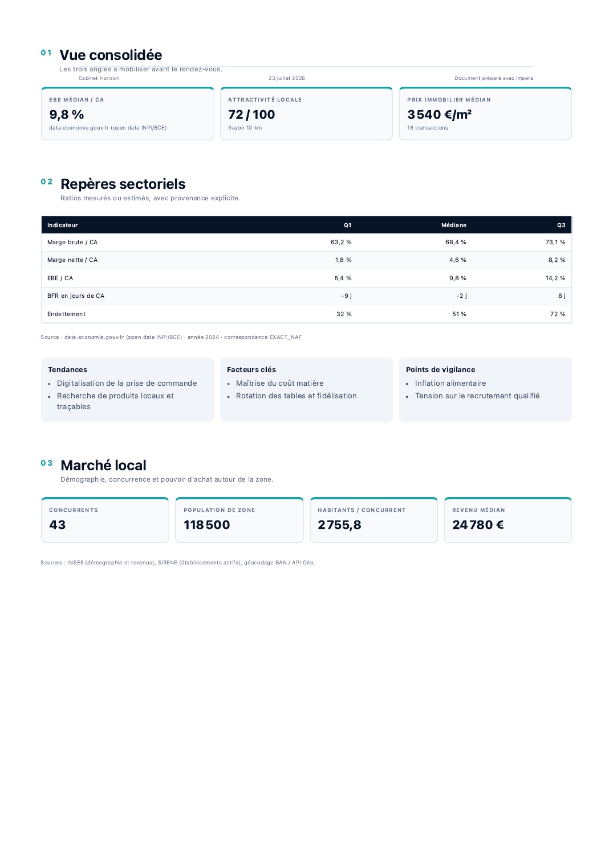Click the 'Rayon 10 km' caption
The height and width of the screenshot is (868, 613).
245,128
